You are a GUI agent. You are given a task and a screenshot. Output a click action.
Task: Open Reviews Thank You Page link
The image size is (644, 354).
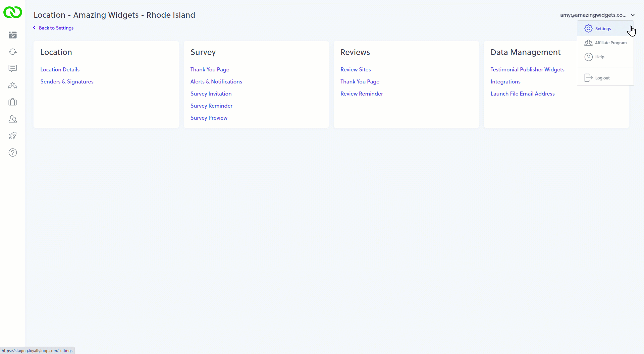(x=360, y=81)
